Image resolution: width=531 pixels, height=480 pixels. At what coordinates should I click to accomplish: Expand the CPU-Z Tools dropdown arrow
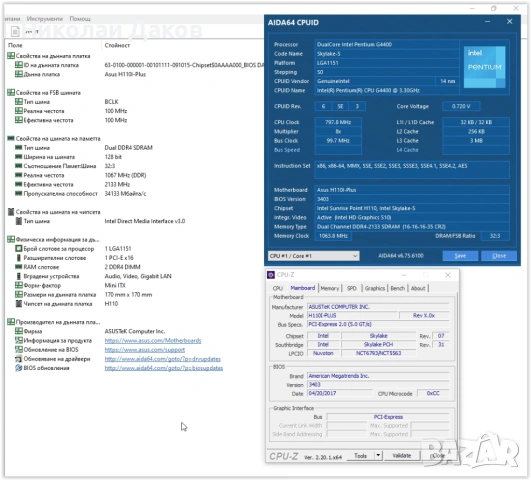[x=378, y=456]
